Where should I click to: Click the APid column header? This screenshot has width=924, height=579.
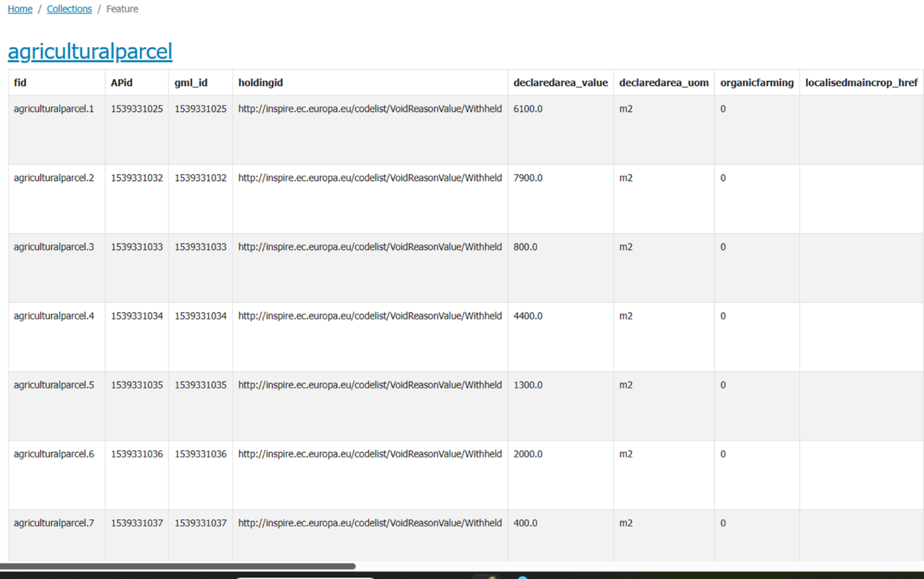click(x=122, y=83)
